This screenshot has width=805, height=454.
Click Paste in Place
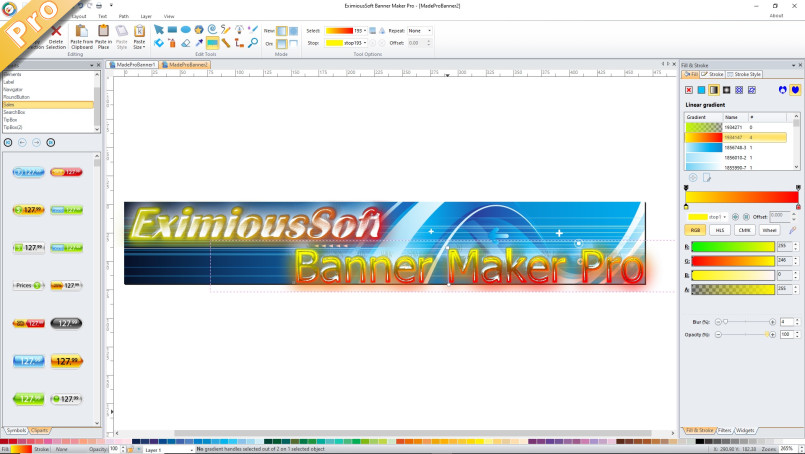point(103,37)
